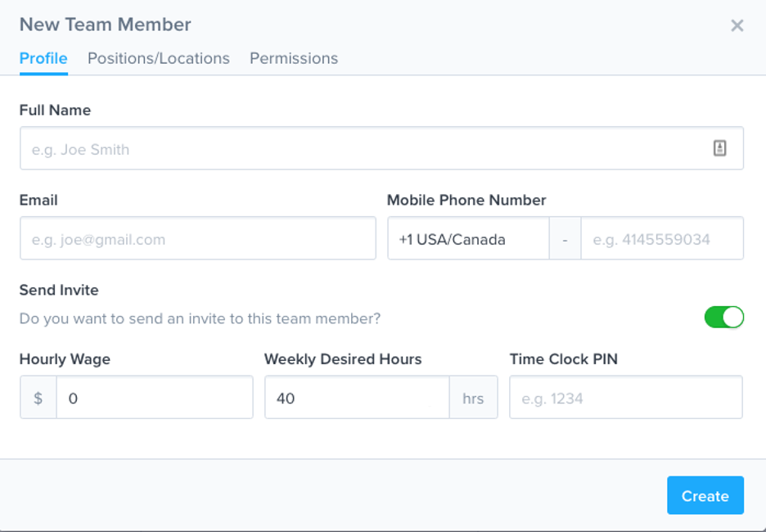Click the hrs suffix label in Weekly Hours
Viewport: 766px width, 532px height.
click(x=473, y=397)
